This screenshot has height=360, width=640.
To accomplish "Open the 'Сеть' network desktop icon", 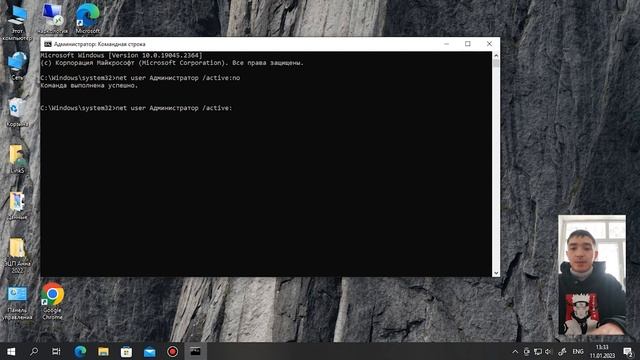I will pos(17,65).
